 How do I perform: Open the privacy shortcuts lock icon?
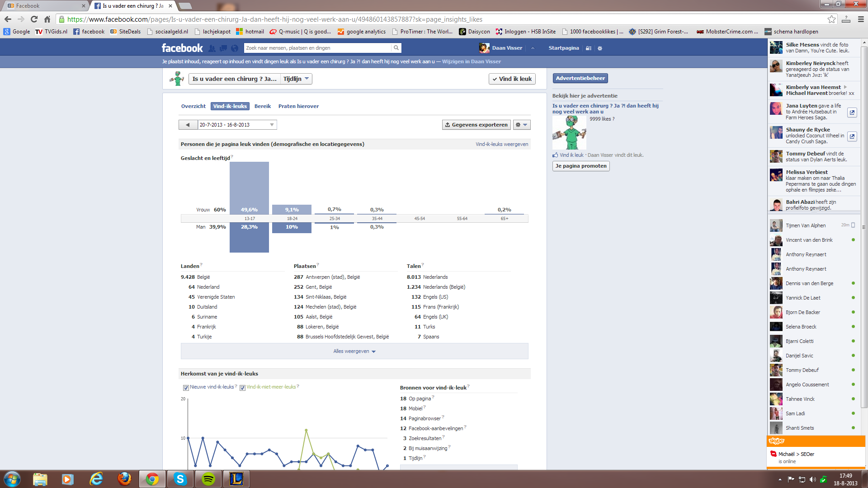click(589, 48)
